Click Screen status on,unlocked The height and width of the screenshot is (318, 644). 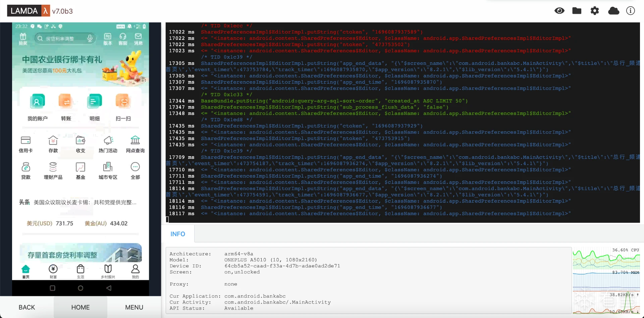coord(242,272)
